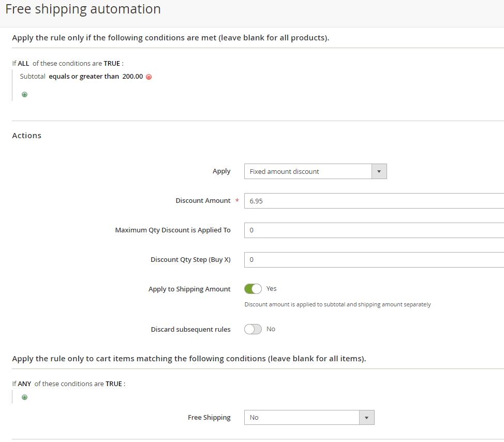Image resolution: width=504 pixels, height=442 pixels.
Task: Remove the Subtotal condition using the red delete icon
Action: pos(148,76)
